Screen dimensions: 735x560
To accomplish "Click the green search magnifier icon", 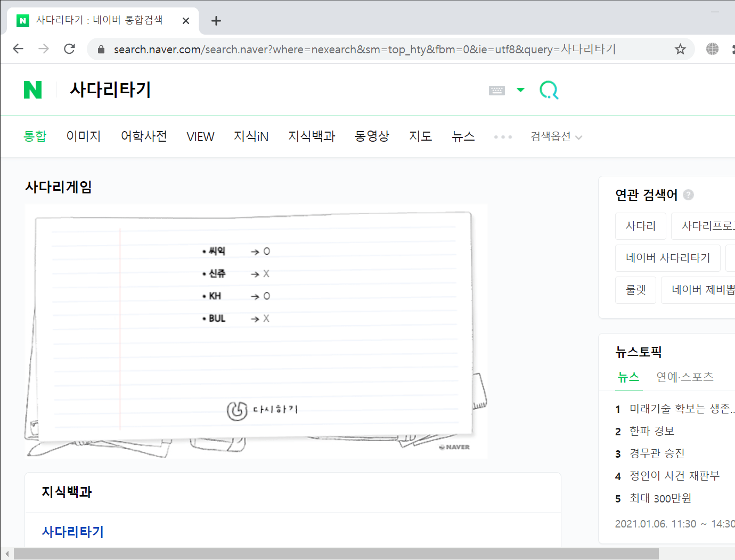I will point(549,90).
